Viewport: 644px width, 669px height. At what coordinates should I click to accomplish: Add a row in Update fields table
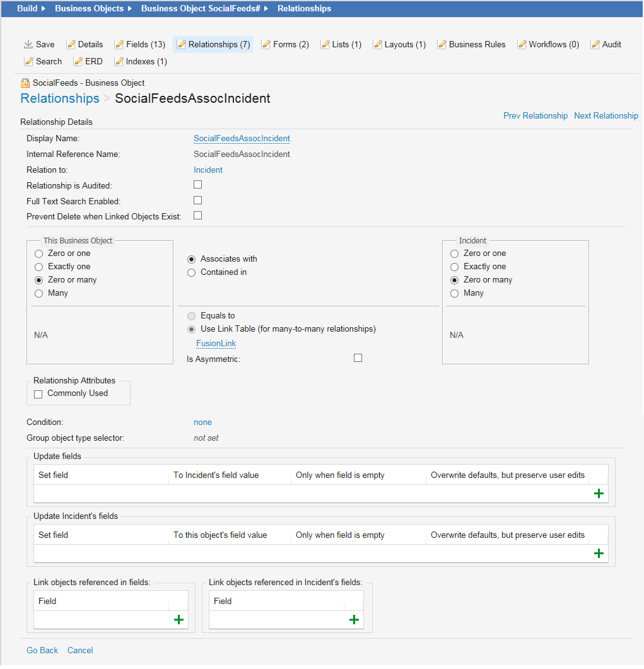point(599,494)
